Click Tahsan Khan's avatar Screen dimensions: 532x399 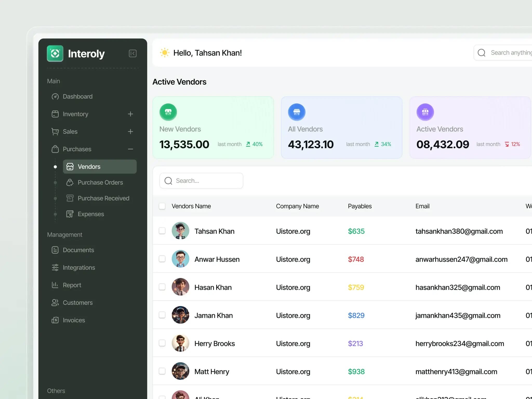[181, 231]
